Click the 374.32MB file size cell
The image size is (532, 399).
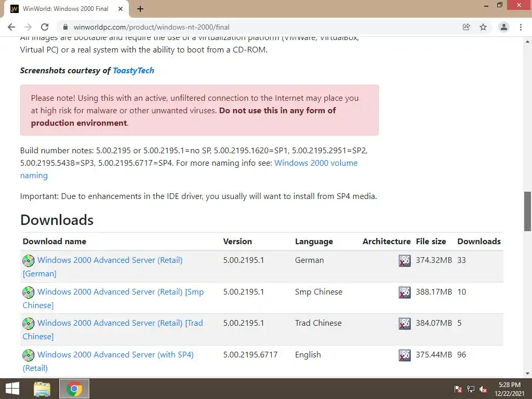(434, 260)
